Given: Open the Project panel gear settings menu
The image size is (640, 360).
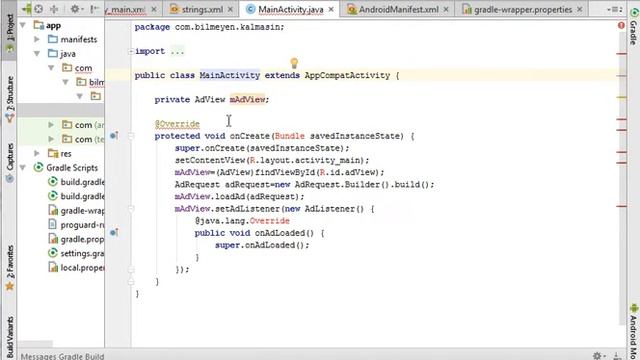Looking at the screenshot, I should pos(76,9).
